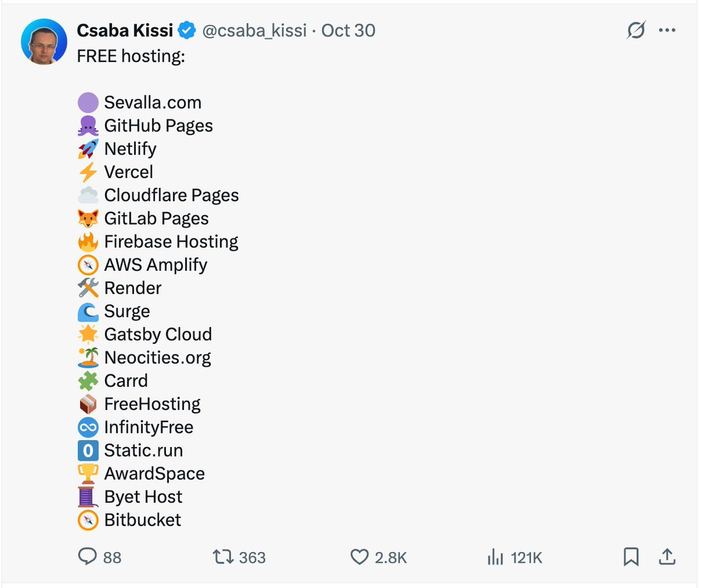The width and height of the screenshot is (708, 588).
Task: Click the Csaba Kissi display name
Action: [x=124, y=31]
